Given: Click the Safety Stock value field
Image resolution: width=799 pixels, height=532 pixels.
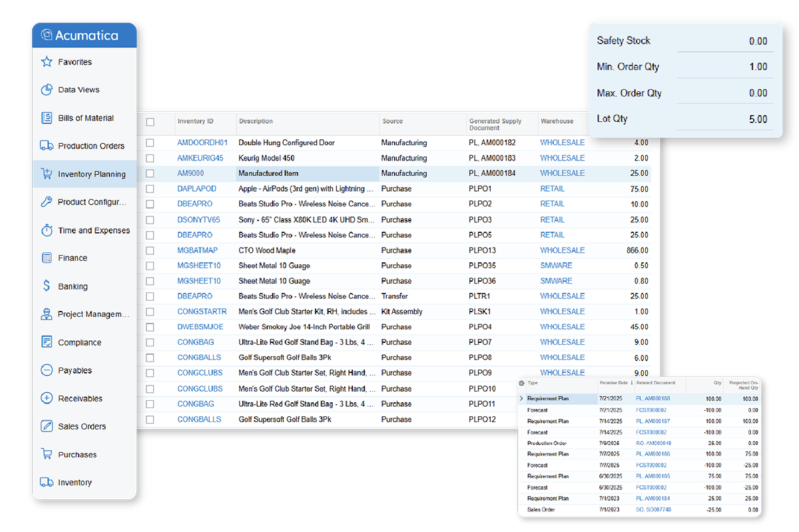Looking at the screenshot, I should (x=724, y=41).
